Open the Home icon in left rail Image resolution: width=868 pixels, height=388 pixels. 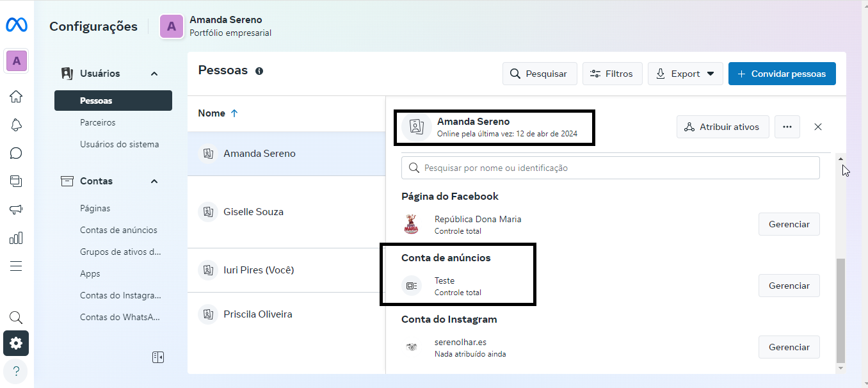click(16, 97)
